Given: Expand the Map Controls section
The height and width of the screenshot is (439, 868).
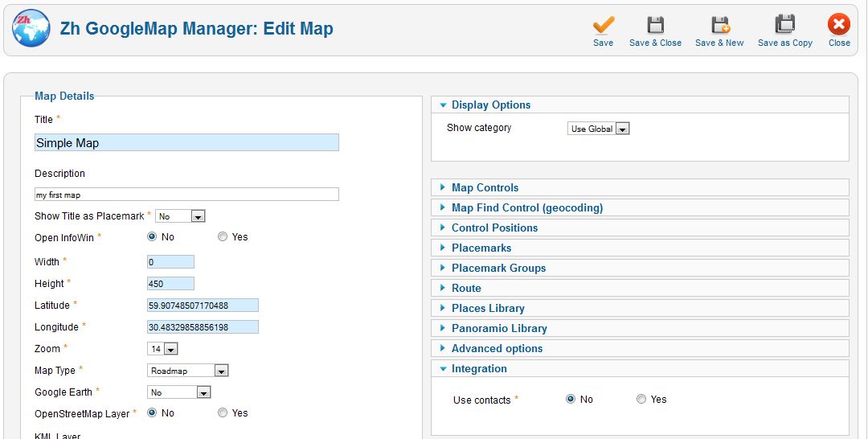Looking at the screenshot, I should [485, 187].
